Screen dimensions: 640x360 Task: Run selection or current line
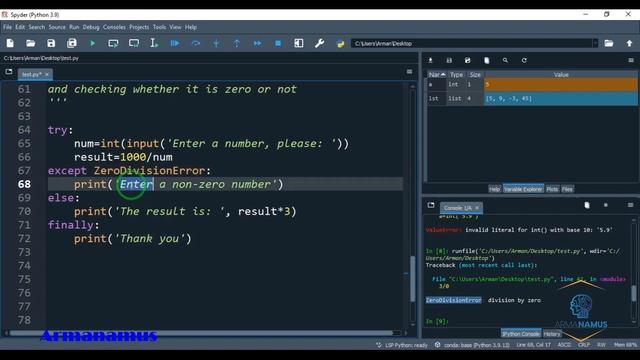click(x=154, y=43)
